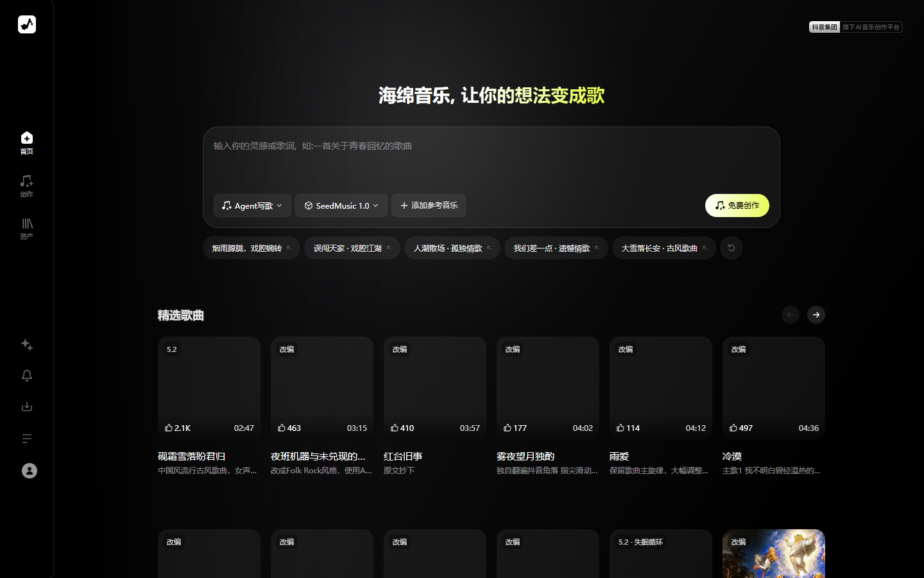Click like icon showing 114
The width and height of the screenshot is (924, 578).
620,428
